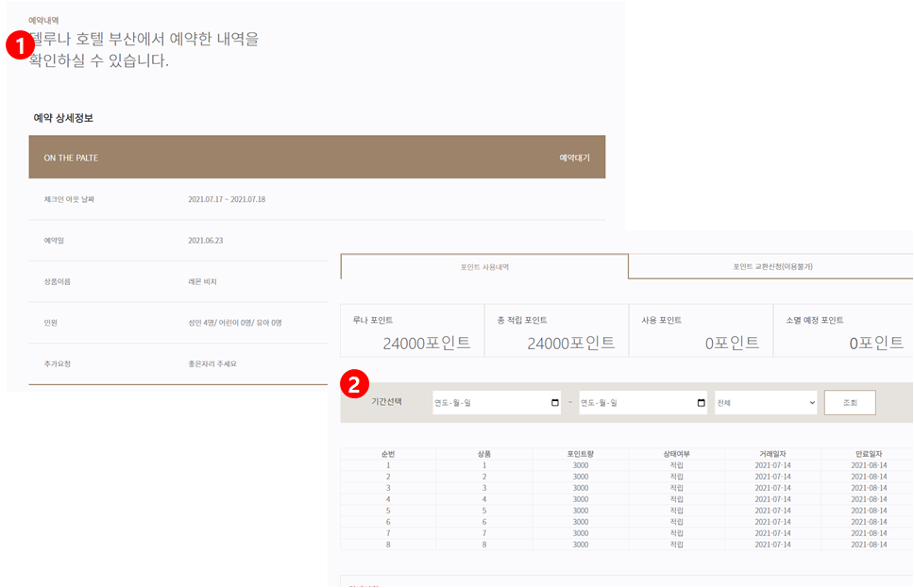This screenshot has width=914, height=588.
Task: Click the 좋은자리 주세요 request text
Action: point(212,363)
